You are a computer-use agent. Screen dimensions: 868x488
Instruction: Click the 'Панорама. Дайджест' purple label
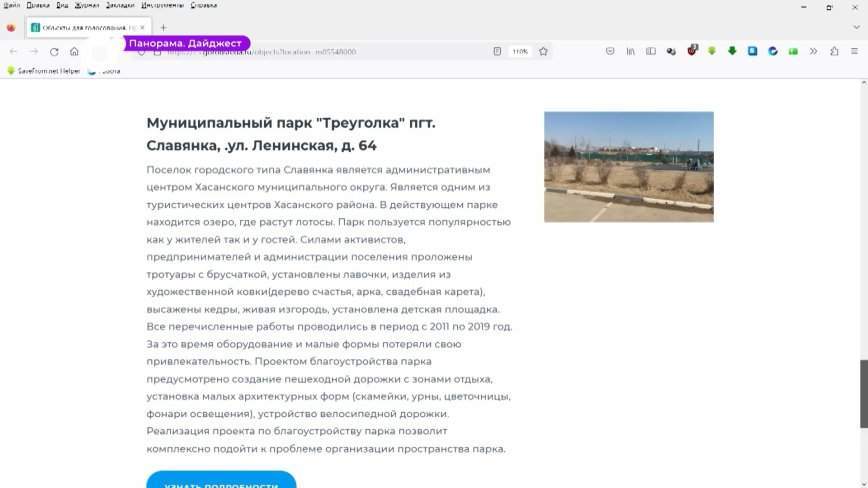[185, 43]
